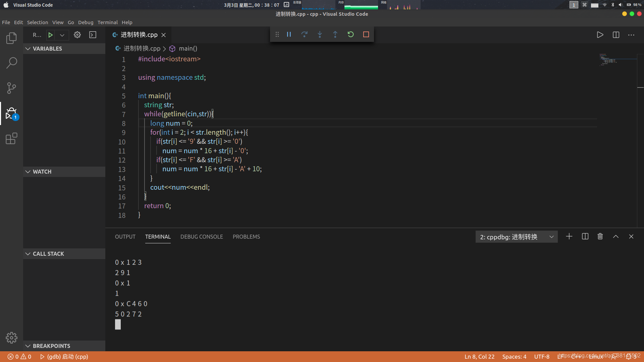Kill terminal with trash icon

point(600,237)
